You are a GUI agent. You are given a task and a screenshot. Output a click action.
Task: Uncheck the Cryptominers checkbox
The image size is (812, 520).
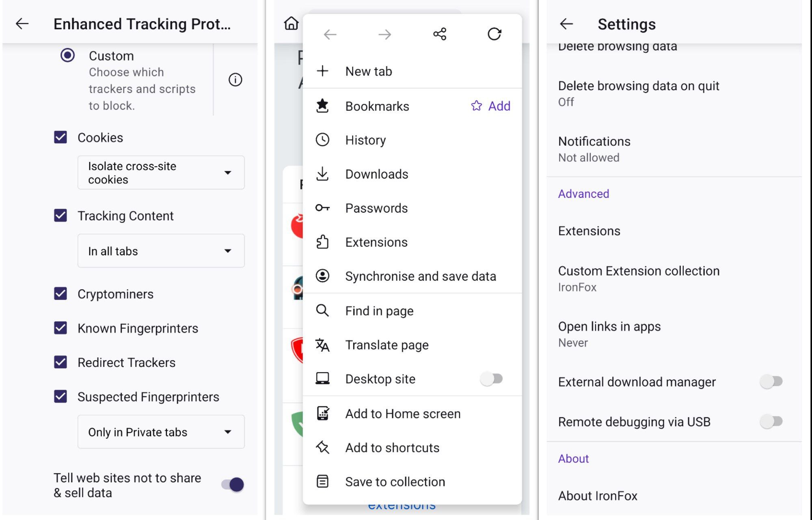(60, 293)
